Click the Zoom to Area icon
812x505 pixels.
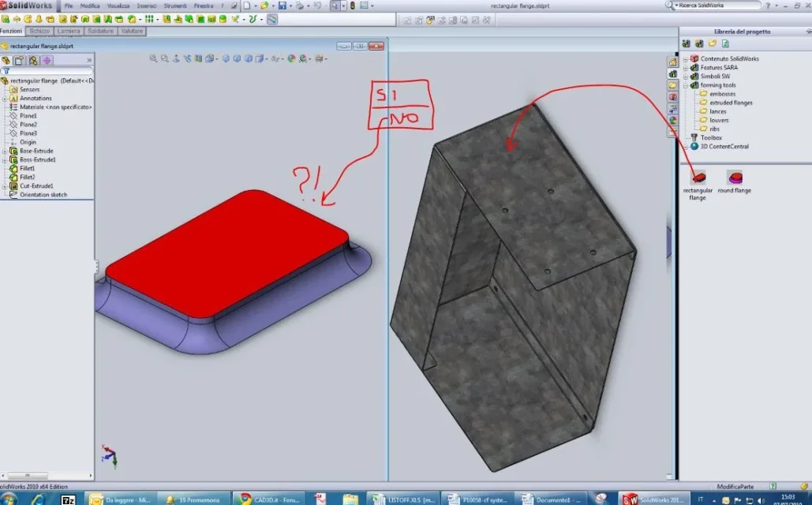click(x=165, y=58)
